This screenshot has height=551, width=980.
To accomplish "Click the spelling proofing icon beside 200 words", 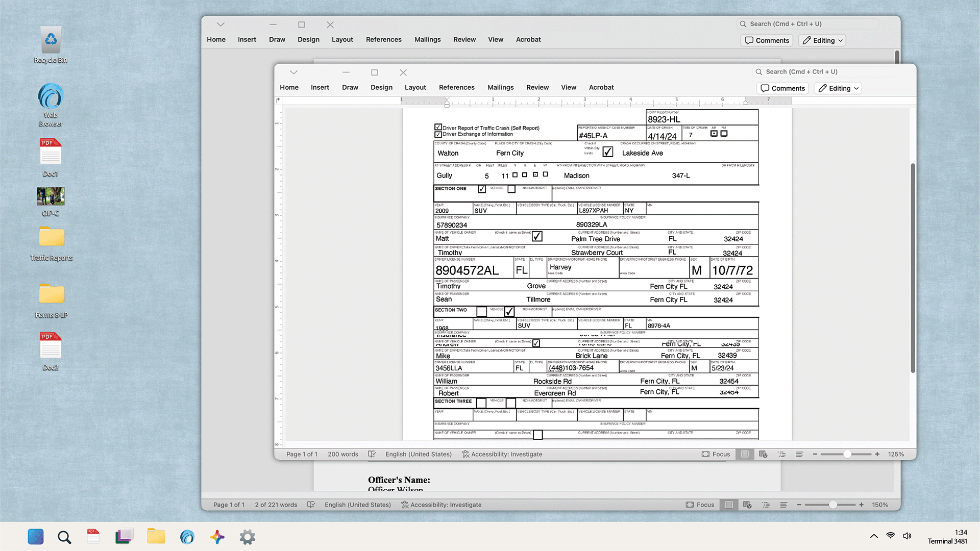I will [x=372, y=454].
